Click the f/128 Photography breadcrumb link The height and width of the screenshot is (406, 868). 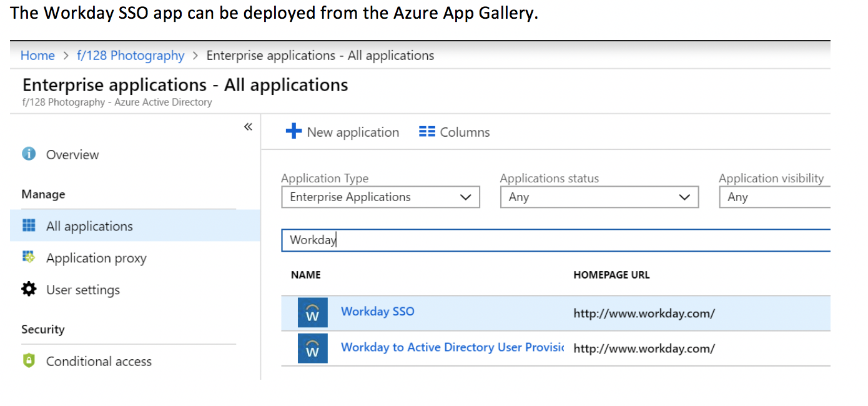pos(130,56)
